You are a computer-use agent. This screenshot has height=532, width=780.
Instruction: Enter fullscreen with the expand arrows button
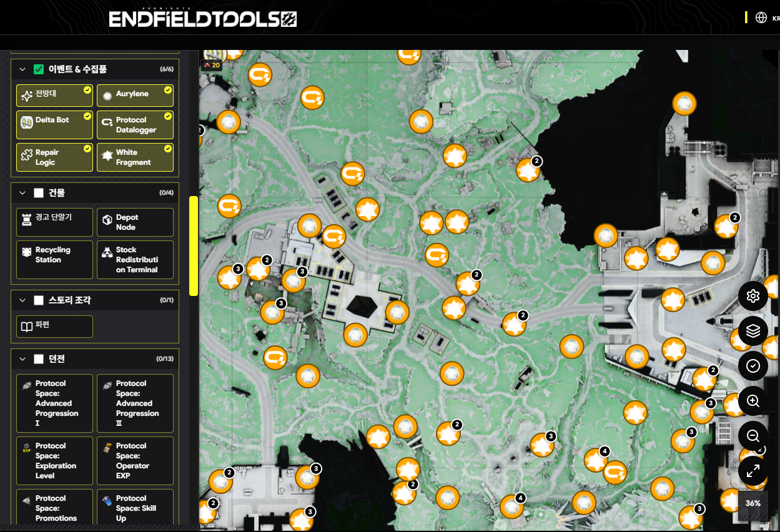753,471
